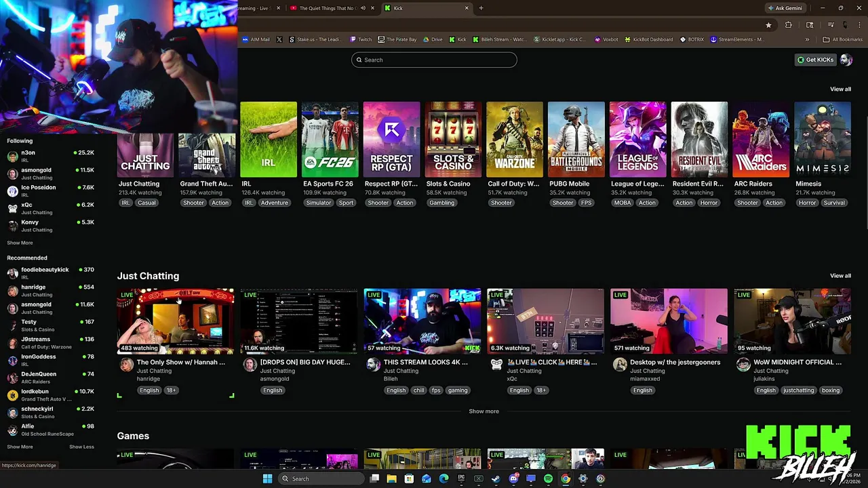Open the All Bookmarks folder
The image size is (868, 488).
tap(843, 39)
